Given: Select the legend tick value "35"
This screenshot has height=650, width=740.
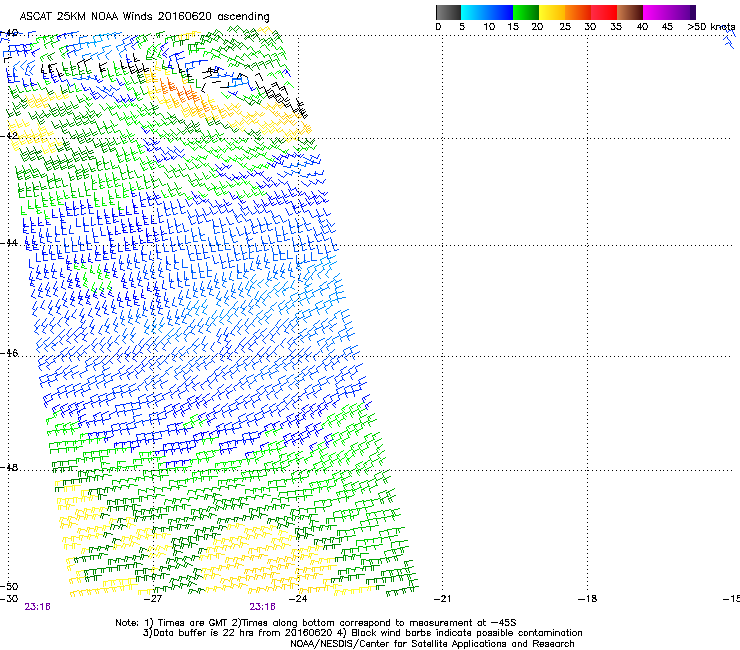Looking at the screenshot, I should click(x=616, y=27).
